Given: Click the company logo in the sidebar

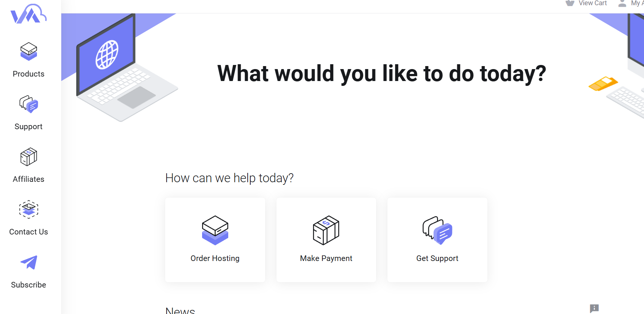Looking at the screenshot, I should 28,14.
